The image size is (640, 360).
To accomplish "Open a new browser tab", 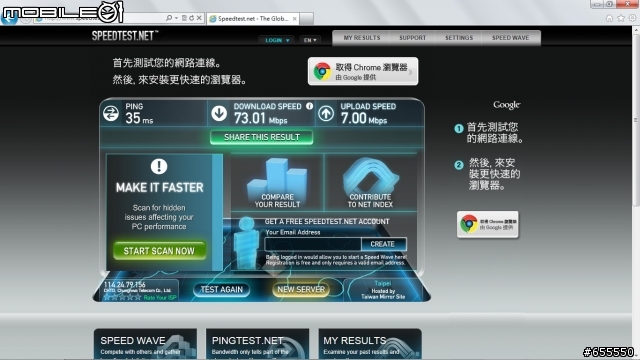I will [307, 19].
